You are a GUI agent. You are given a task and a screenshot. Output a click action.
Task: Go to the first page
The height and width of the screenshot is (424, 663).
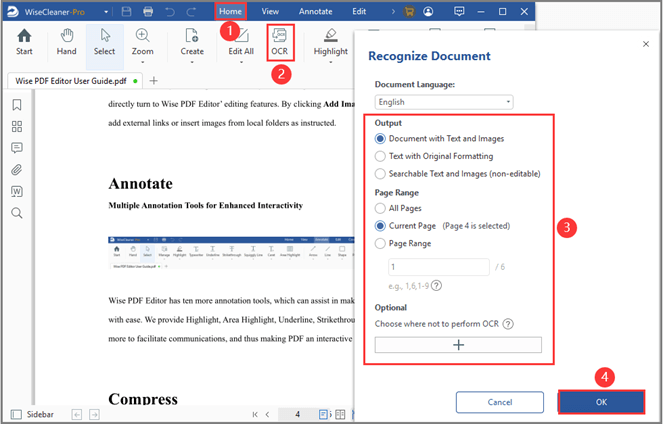(x=255, y=415)
